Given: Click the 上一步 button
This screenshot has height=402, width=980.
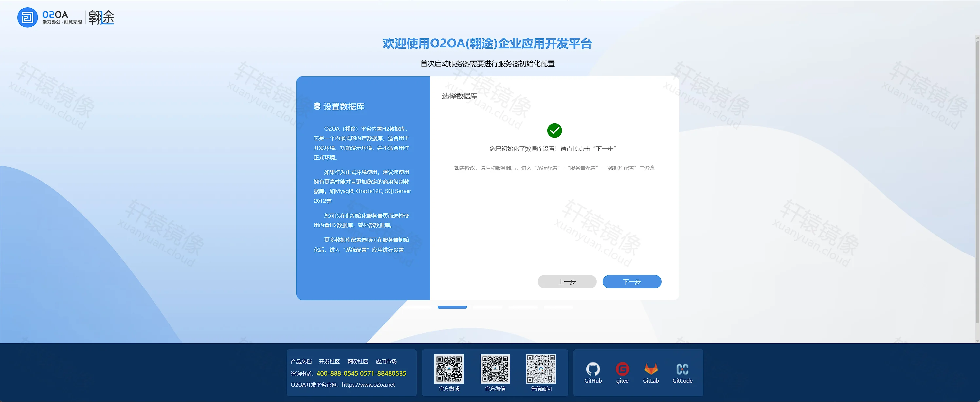Looking at the screenshot, I should (567, 281).
